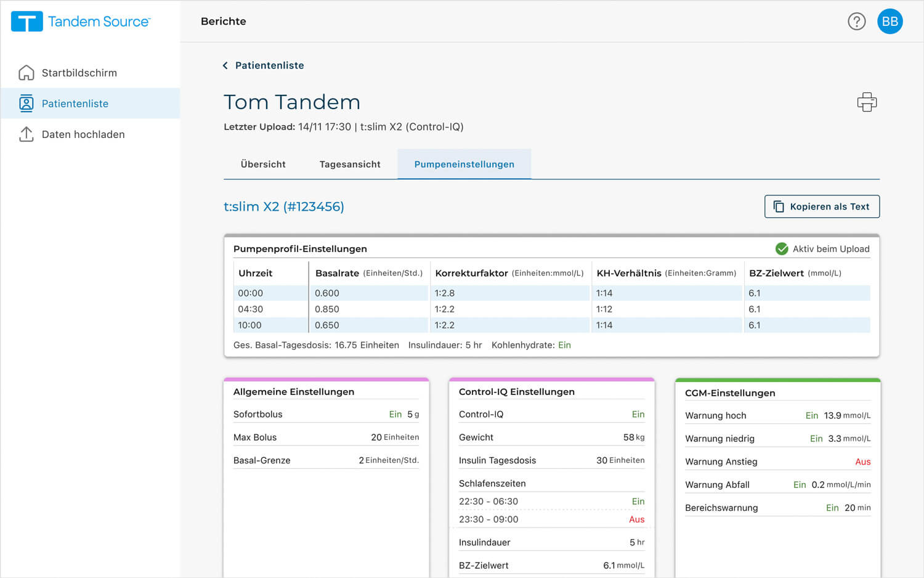924x578 pixels.
Task: Click the printer icon
Action: click(867, 102)
